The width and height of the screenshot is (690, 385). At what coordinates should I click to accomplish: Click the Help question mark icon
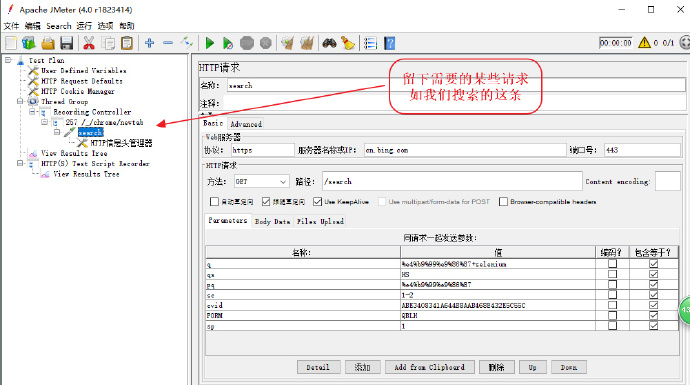point(389,43)
